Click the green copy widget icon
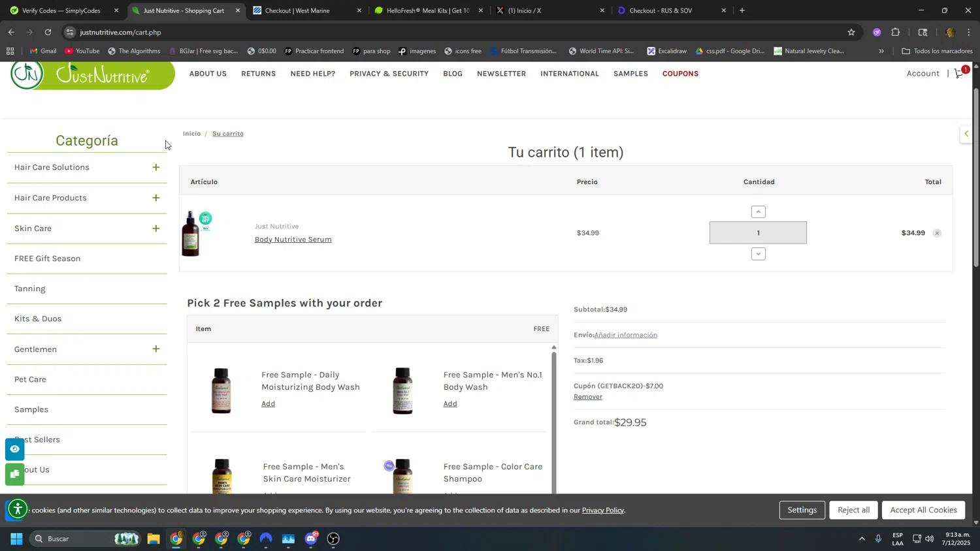980x551 pixels. [14, 474]
